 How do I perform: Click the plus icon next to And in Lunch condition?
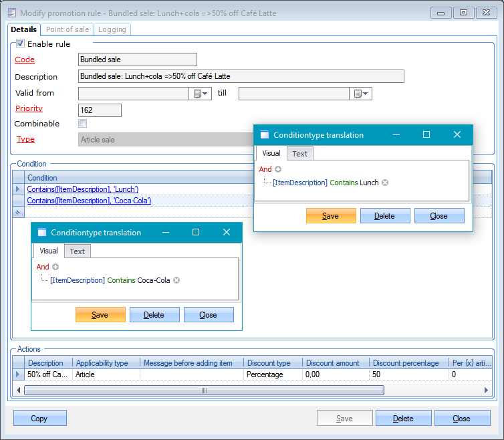coord(277,170)
